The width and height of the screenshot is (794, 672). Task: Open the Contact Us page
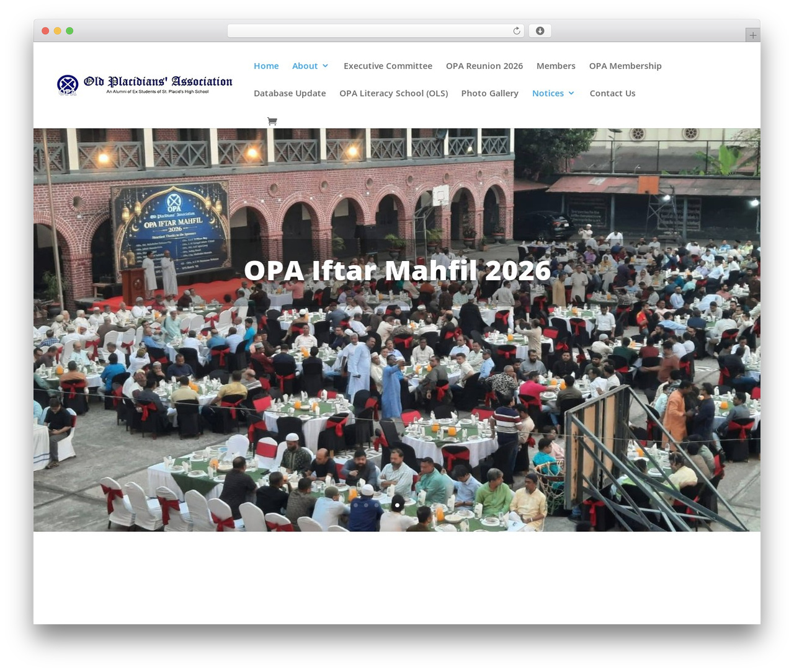pyautogui.click(x=612, y=93)
